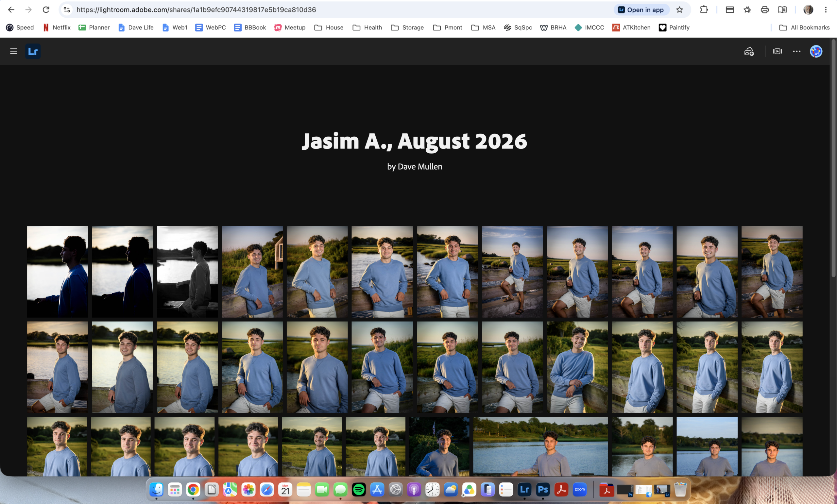Viewport: 837px width, 504px height.
Task: Open Speed bookmark
Action: 20,27
